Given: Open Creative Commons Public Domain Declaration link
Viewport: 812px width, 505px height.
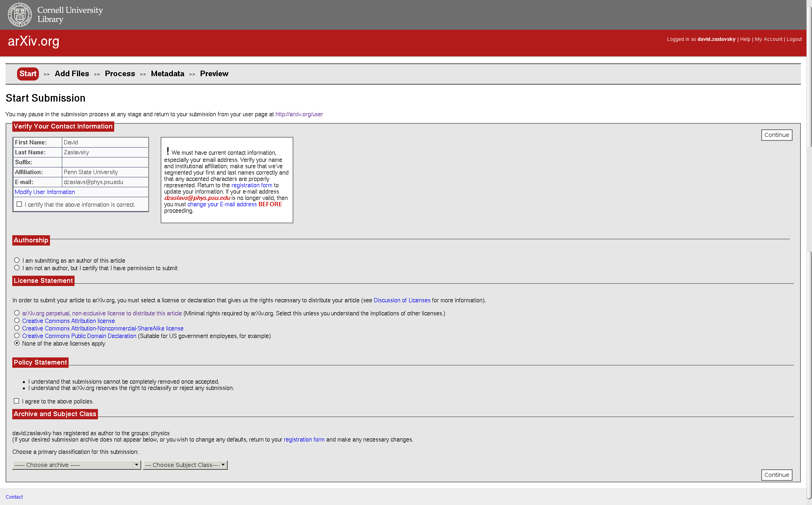Looking at the screenshot, I should (x=79, y=336).
